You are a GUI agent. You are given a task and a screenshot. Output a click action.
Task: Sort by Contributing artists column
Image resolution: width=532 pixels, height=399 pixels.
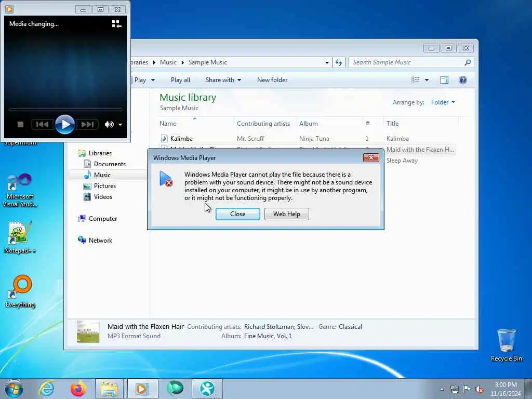(263, 124)
